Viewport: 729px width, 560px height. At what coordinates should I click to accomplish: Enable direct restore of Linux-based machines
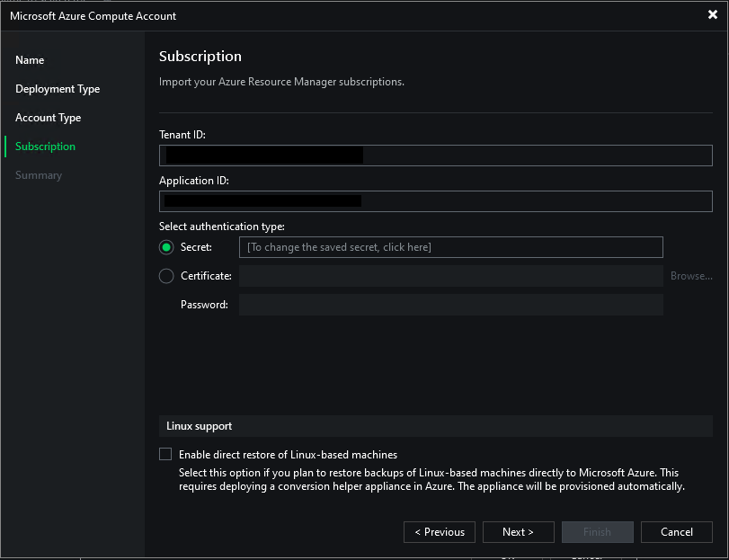pyautogui.click(x=165, y=455)
